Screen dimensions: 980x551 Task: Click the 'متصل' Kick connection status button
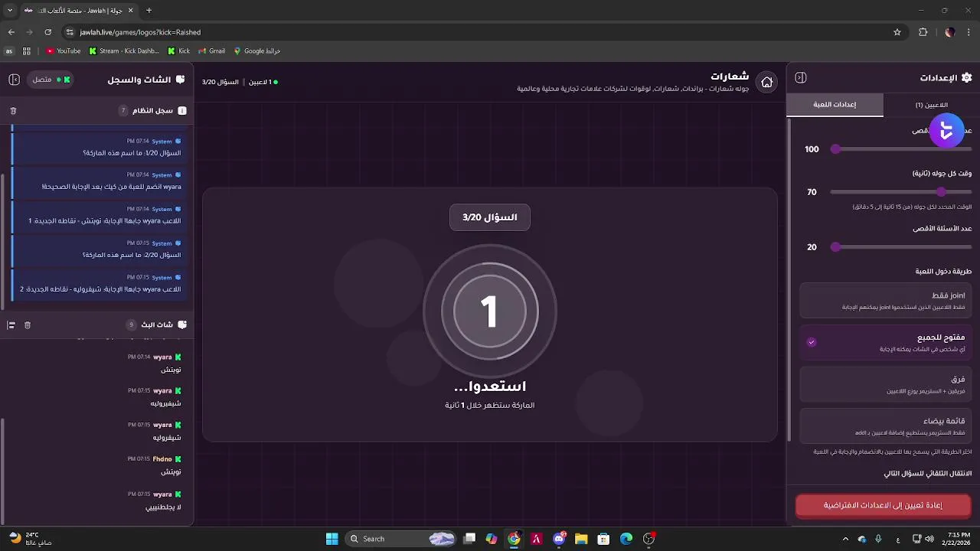[51, 80]
